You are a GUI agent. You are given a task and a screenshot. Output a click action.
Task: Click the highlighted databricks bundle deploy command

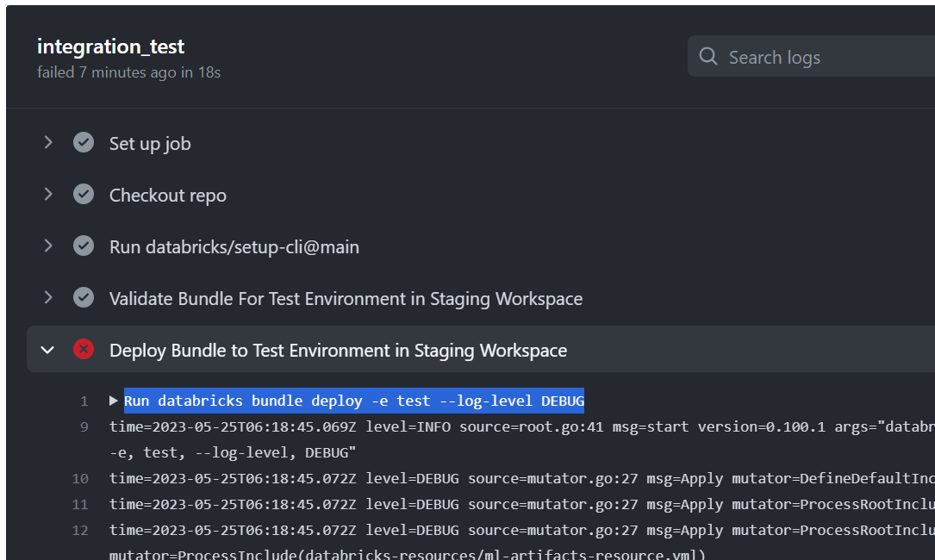353,400
